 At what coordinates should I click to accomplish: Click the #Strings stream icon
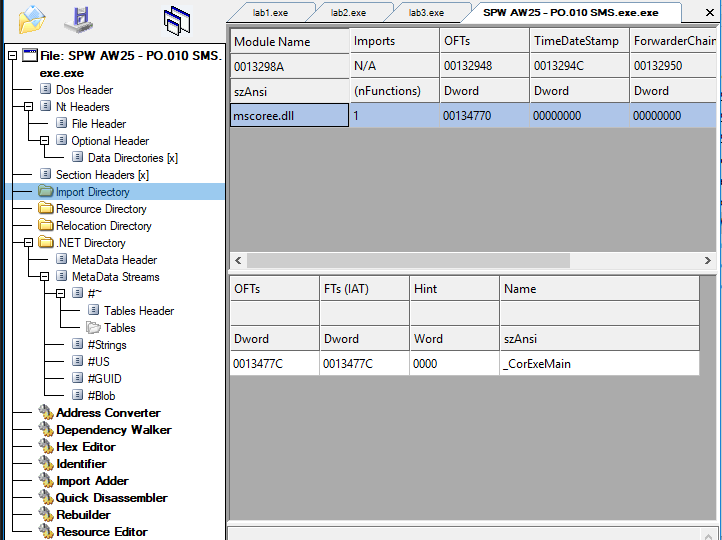point(77,344)
